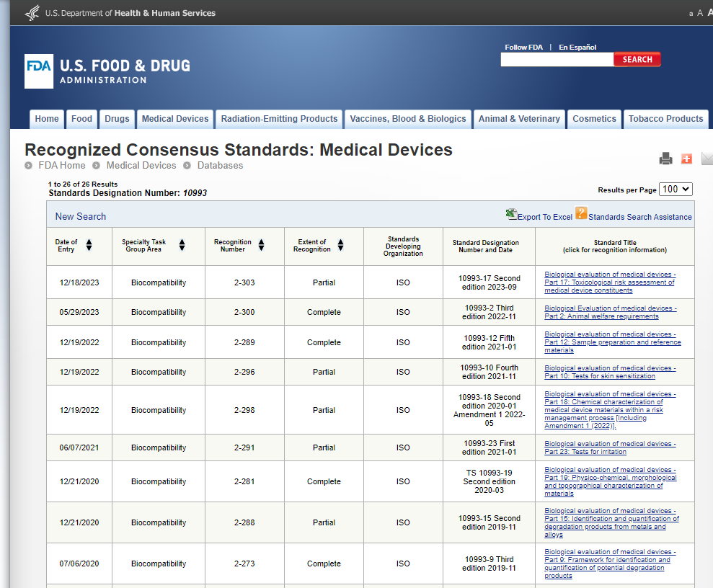The width and height of the screenshot is (713, 588).
Task: Open the Cosmetics navigation tab
Action: tap(594, 119)
